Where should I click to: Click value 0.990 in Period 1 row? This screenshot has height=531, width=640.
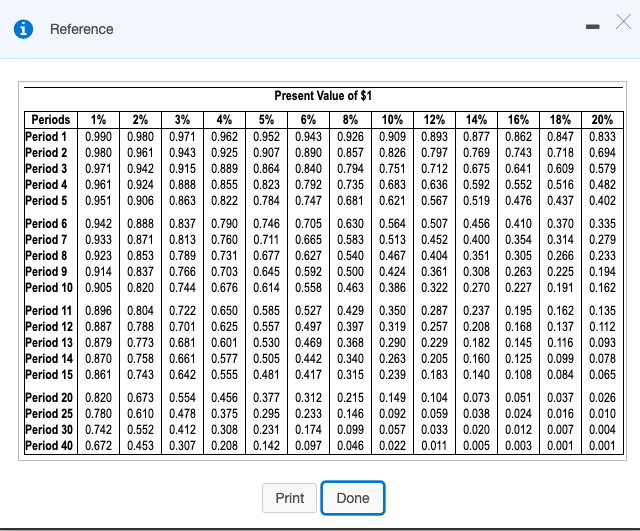[98, 136]
